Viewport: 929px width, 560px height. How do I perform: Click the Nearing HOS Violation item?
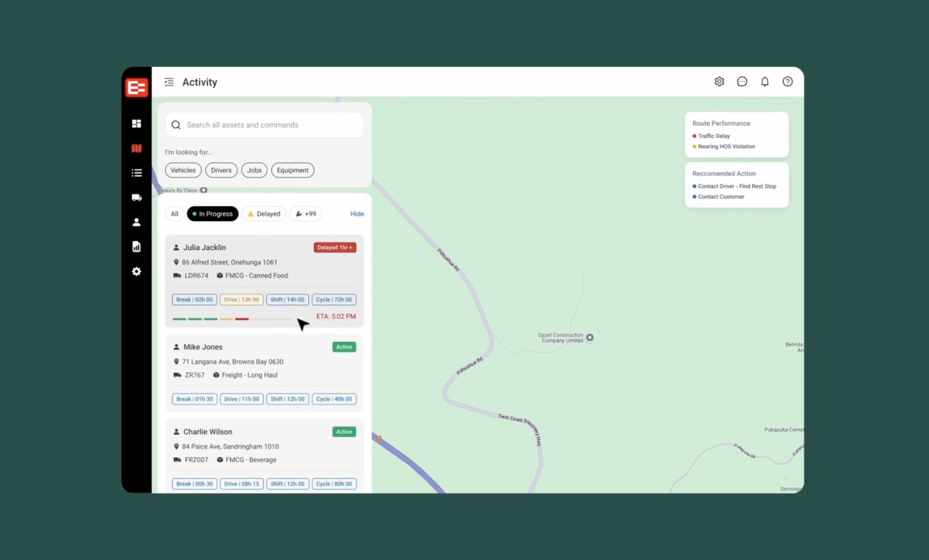point(726,147)
